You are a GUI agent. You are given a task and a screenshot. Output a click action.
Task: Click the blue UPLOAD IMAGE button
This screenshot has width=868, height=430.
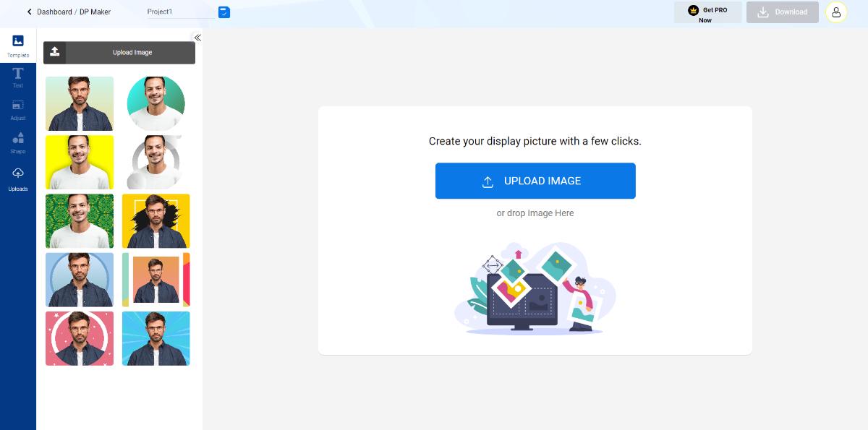click(535, 181)
